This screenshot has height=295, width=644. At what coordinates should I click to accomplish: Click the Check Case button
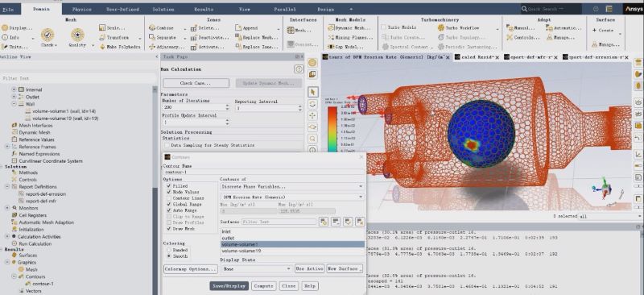click(196, 83)
